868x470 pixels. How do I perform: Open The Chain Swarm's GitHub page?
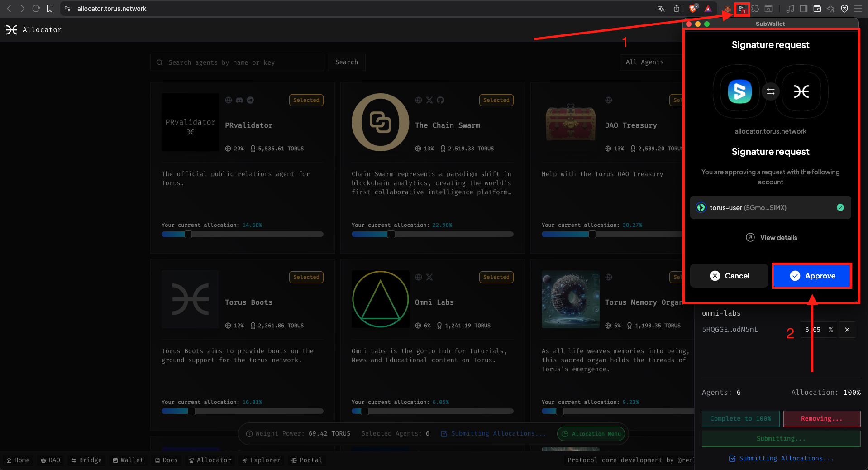pyautogui.click(x=440, y=100)
